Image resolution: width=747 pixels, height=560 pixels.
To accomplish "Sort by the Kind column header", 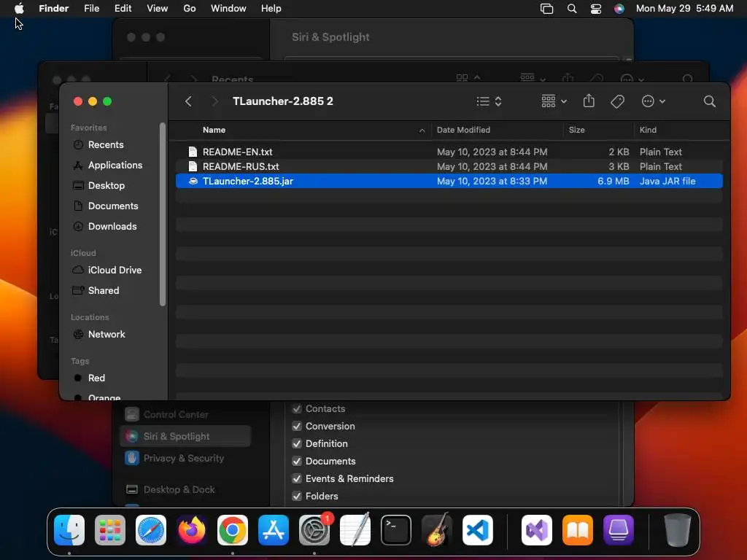I will (x=648, y=130).
